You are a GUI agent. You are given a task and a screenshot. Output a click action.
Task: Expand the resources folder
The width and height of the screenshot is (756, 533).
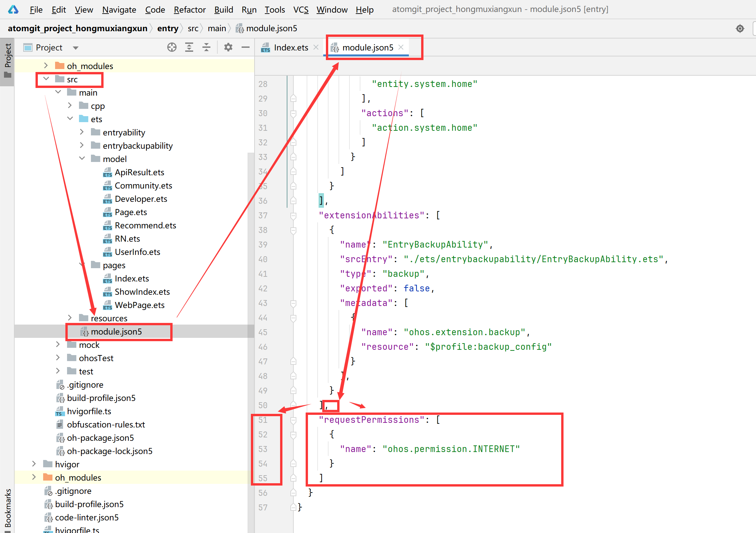click(x=70, y=318)
